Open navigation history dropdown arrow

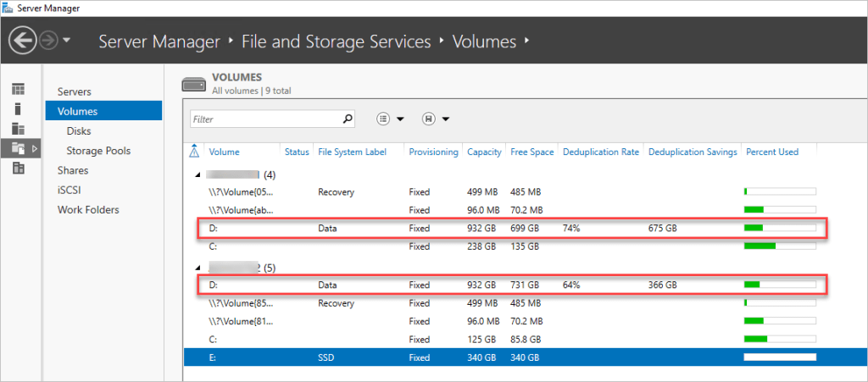click(67, 41)
